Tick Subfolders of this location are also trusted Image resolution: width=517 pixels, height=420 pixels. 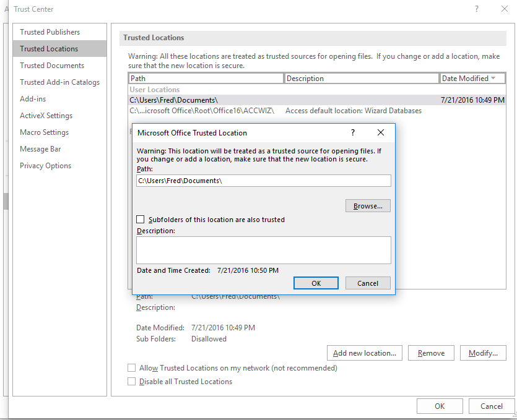tap(141, 220)
